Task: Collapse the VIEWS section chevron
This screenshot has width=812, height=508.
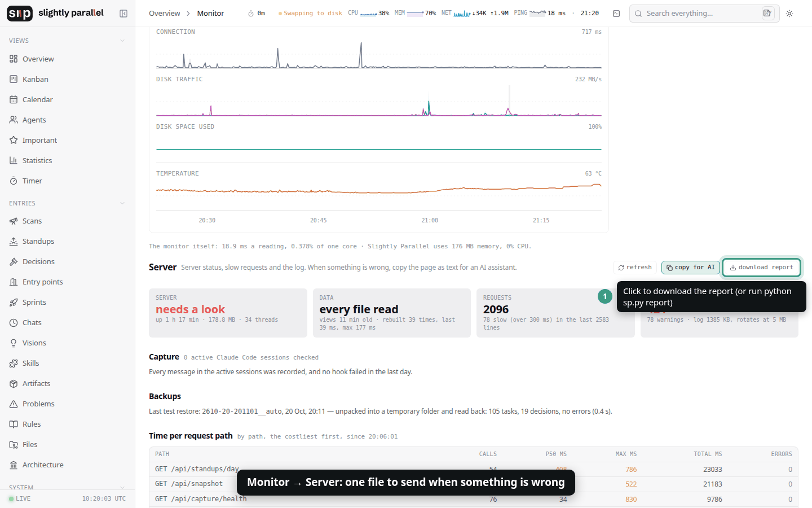Action: (x=122, y=41)
